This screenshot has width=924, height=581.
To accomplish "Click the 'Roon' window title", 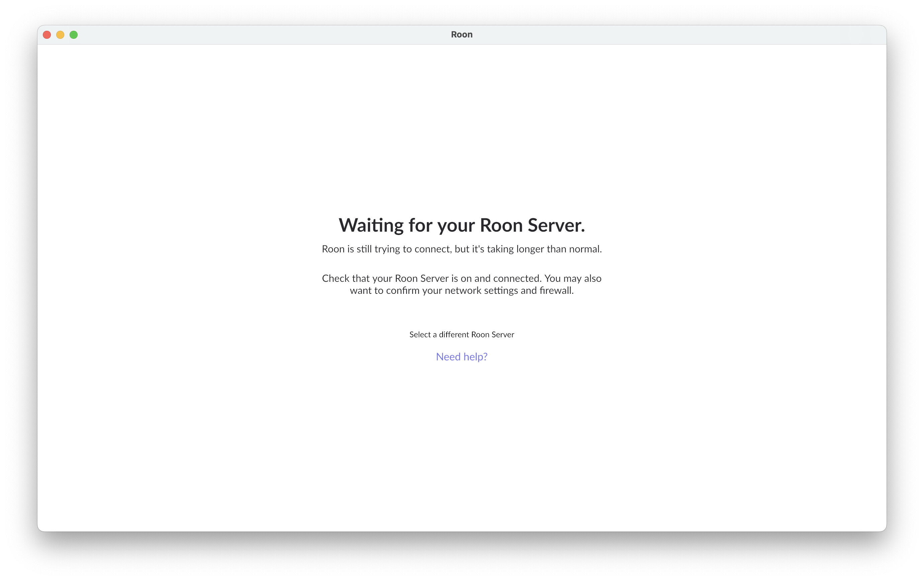I will 462,34.
